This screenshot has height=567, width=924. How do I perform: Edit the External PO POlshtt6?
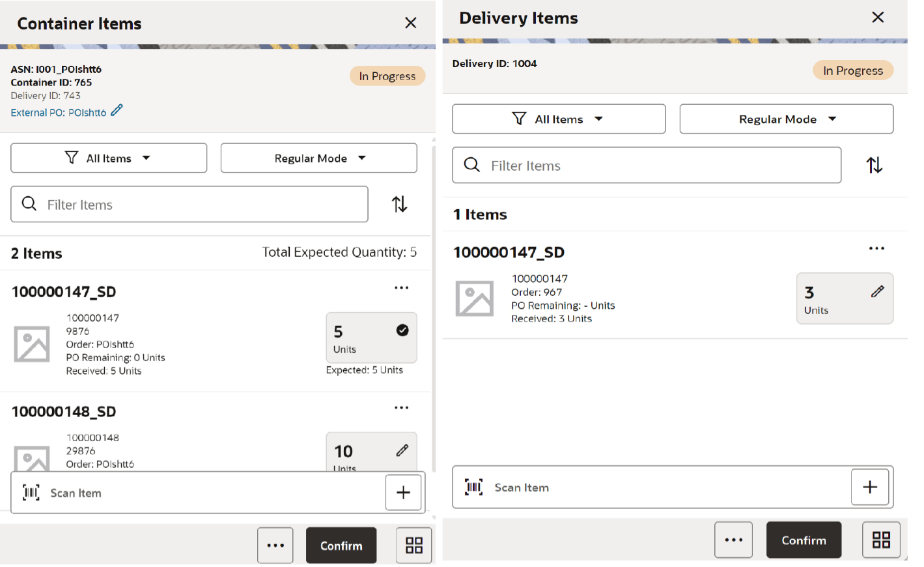click(x=117, y=111)
